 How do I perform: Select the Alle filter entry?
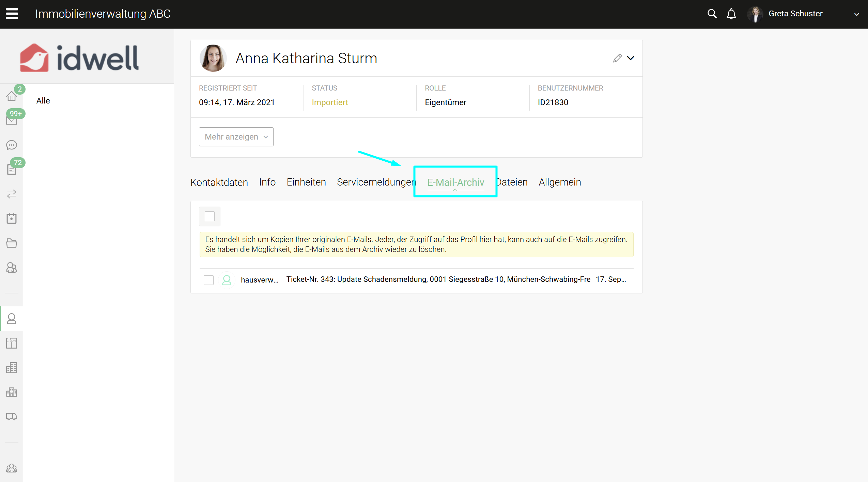pos(43,101)
